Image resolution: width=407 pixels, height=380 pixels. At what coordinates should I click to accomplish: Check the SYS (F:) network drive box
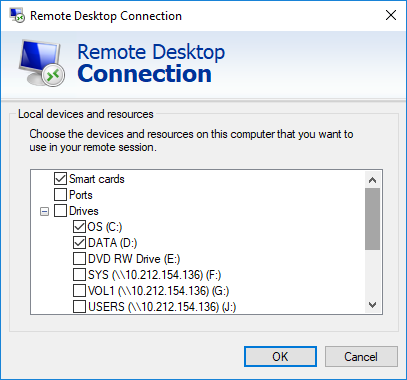(79, 275)
